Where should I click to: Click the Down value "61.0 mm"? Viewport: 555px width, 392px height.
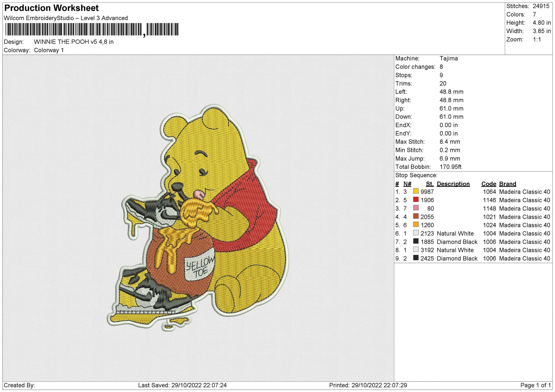point(451,117)
